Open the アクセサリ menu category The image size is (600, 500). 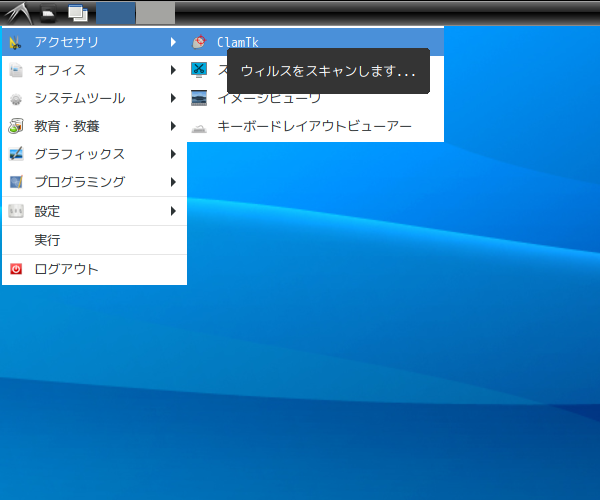click(x=95, y=42)
